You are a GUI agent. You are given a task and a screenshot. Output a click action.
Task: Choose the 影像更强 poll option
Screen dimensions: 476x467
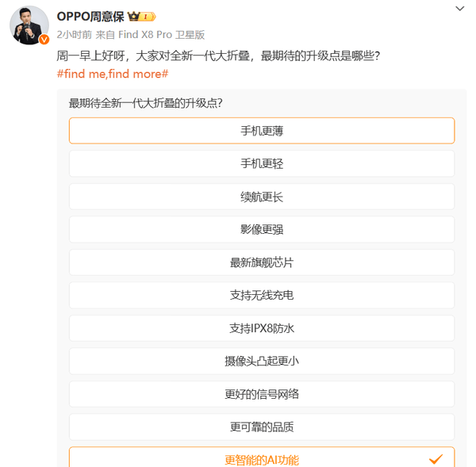click(262, 229)
